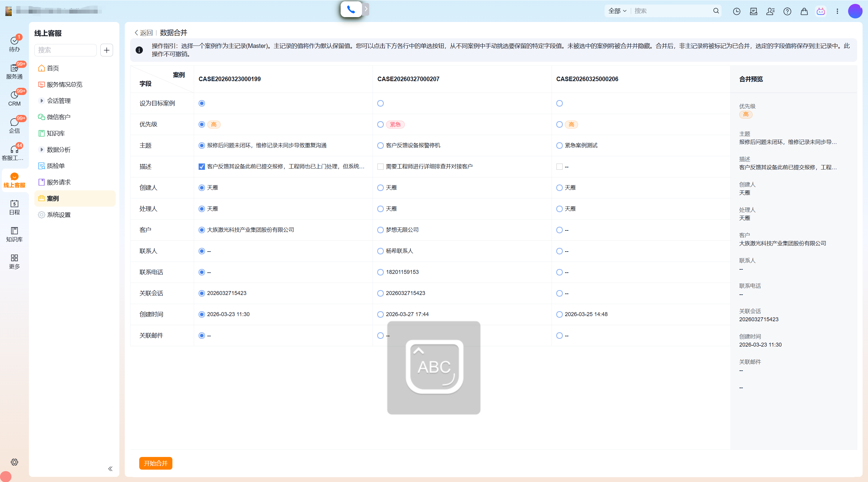Click the bottom-left settings gear icon
This screenshot has width=868, height=482.
(14, 462)
